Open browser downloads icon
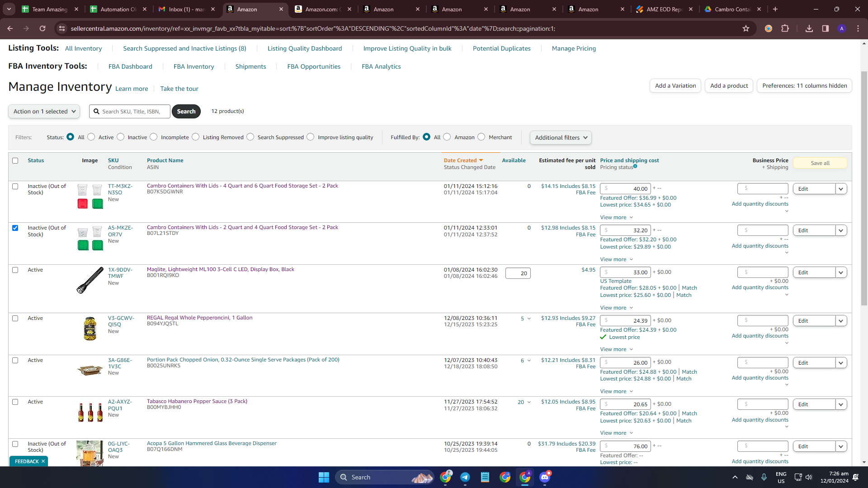This screenshot has height=488, width=868. point(809,28)
